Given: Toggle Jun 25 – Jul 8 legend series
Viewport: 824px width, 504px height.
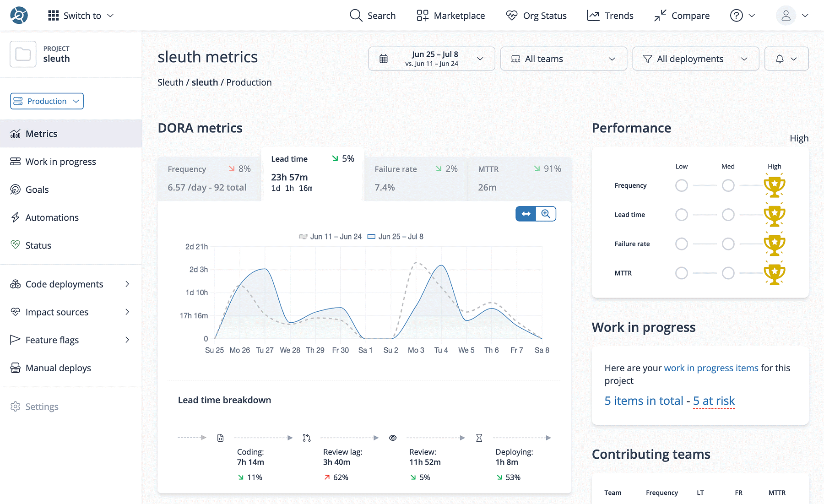Looking at the screenshot, I should coord(396,237).
